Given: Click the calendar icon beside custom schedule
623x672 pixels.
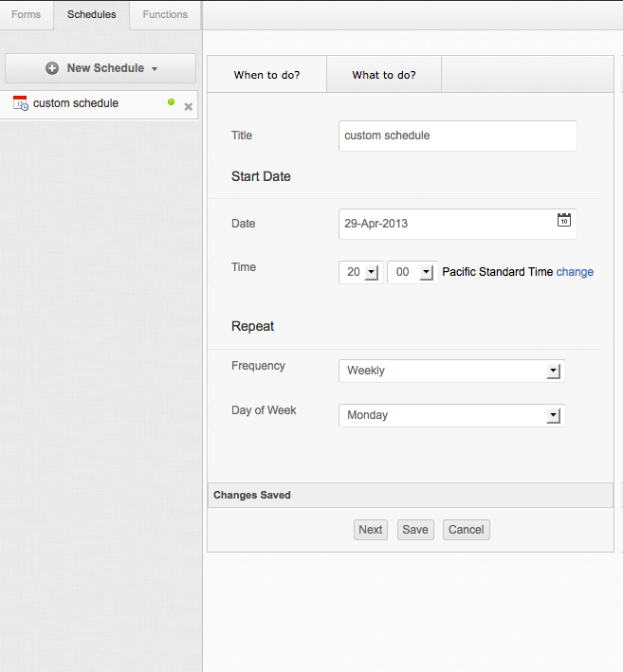Looking at the screenshot, I should click(20, 103).
